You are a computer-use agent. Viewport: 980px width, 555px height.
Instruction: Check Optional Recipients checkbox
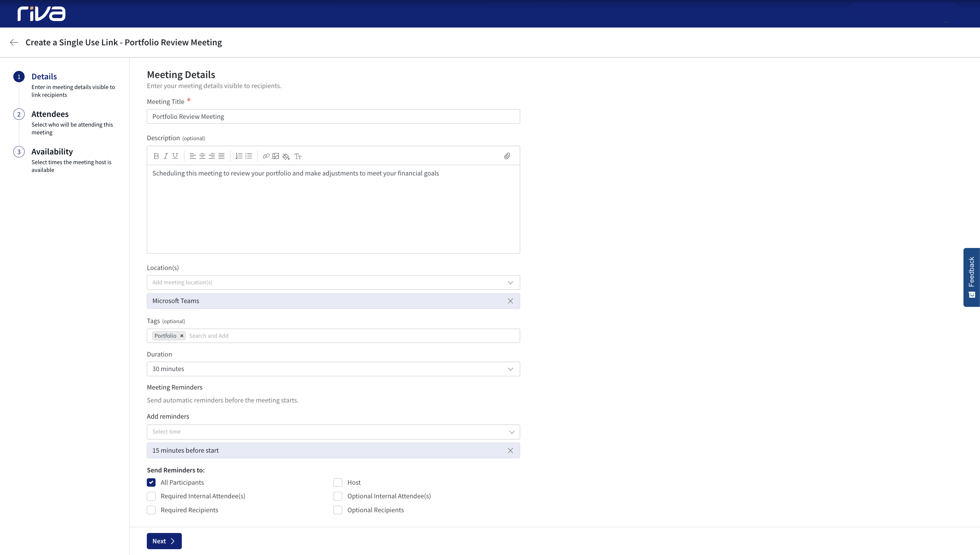pos(338,510)
